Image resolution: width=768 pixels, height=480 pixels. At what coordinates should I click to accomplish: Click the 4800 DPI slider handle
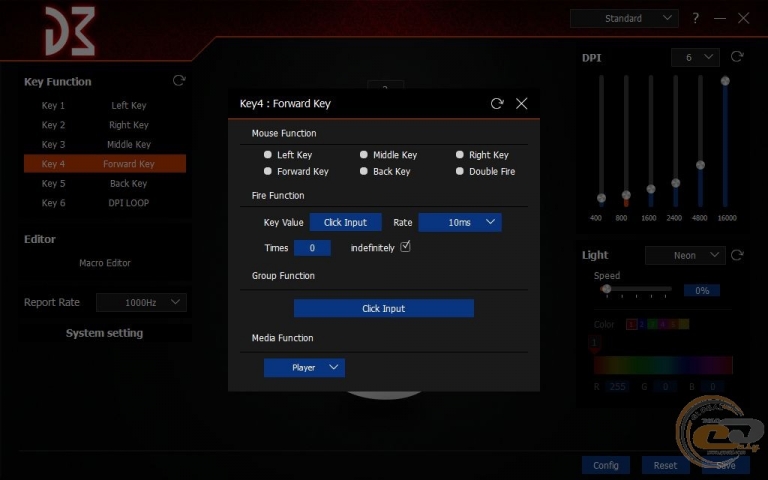point(700,165)
